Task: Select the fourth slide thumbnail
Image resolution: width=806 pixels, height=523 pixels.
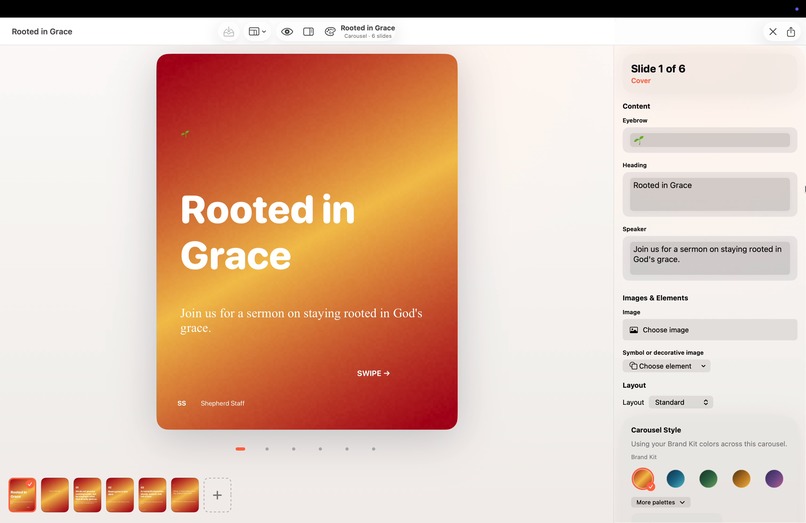Action: click(120, 495)
